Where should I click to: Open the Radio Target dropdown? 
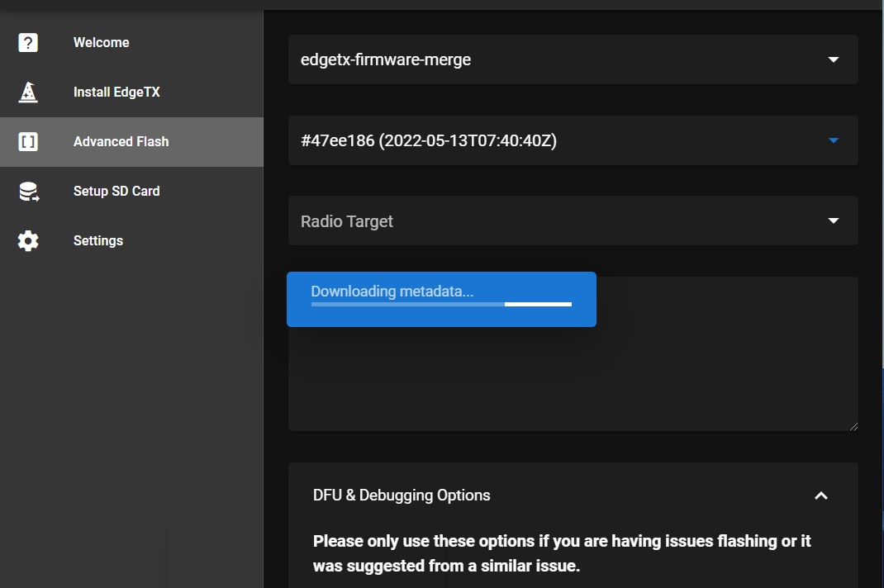click(x=573, y=221)
